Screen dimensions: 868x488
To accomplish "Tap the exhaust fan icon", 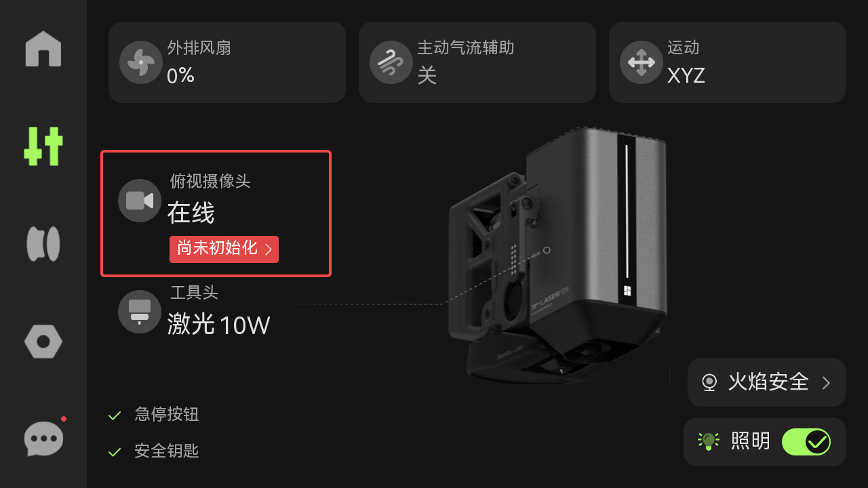I will pyautogui.click(x=141, y=62).
